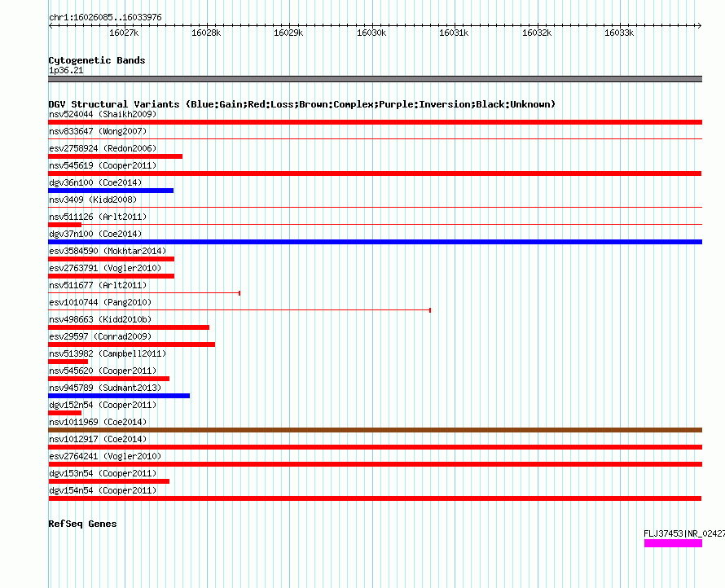The height and width of the screenshot is (588, 725).
Task: Click the RefSeq Genes track title
Action: (x=82, y=524)
